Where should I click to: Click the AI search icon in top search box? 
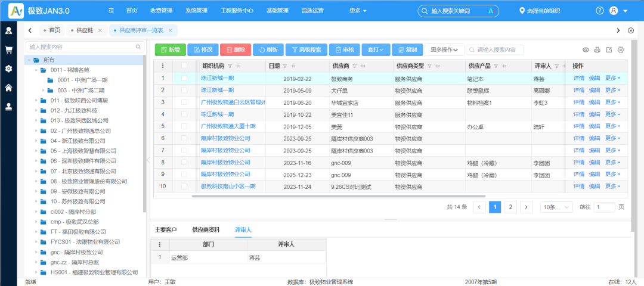coord(490,11)
